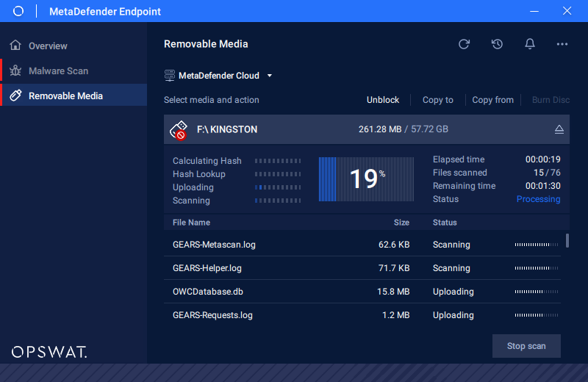The width and height of the screenshot is (588, 382).
Task: Click the server icon next to MetaDefender Cloud
Action: [x=170, y=76]
